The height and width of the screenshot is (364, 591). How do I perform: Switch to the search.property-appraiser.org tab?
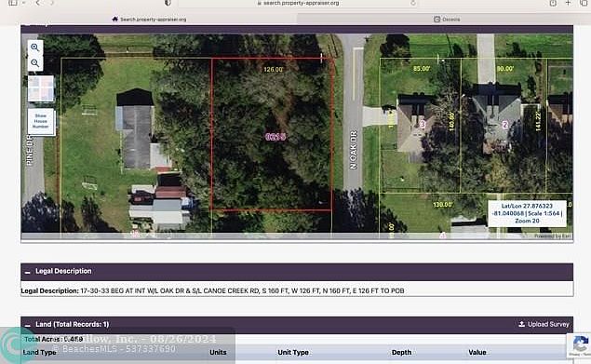point(149,19)
